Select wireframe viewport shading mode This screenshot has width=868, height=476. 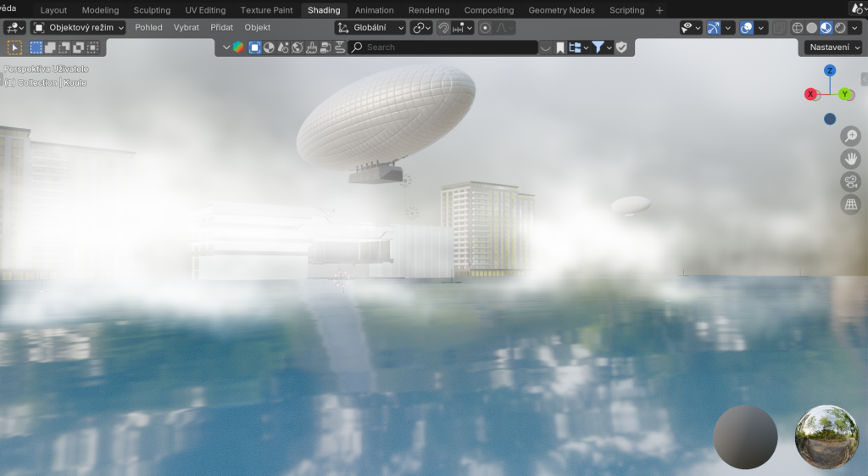click(x=798, y=28)
